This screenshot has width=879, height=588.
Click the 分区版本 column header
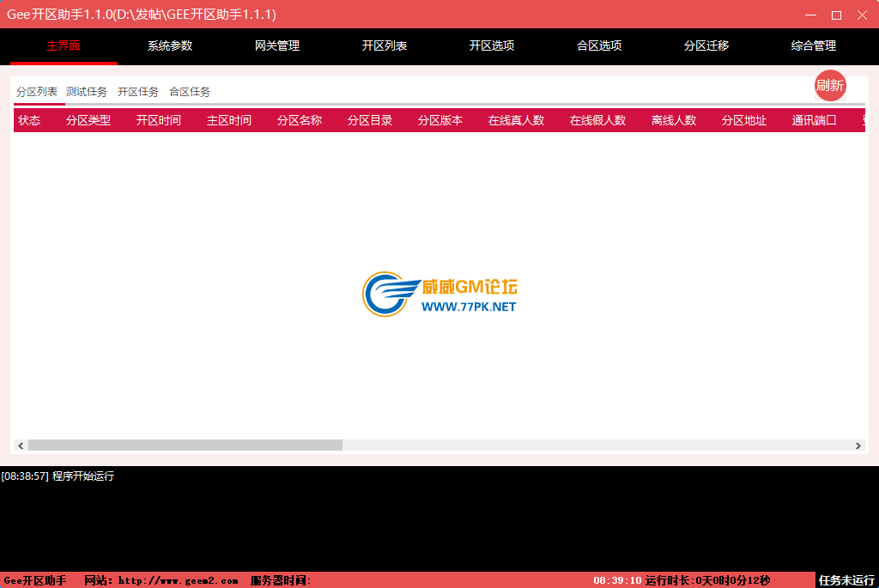[440, 120]
